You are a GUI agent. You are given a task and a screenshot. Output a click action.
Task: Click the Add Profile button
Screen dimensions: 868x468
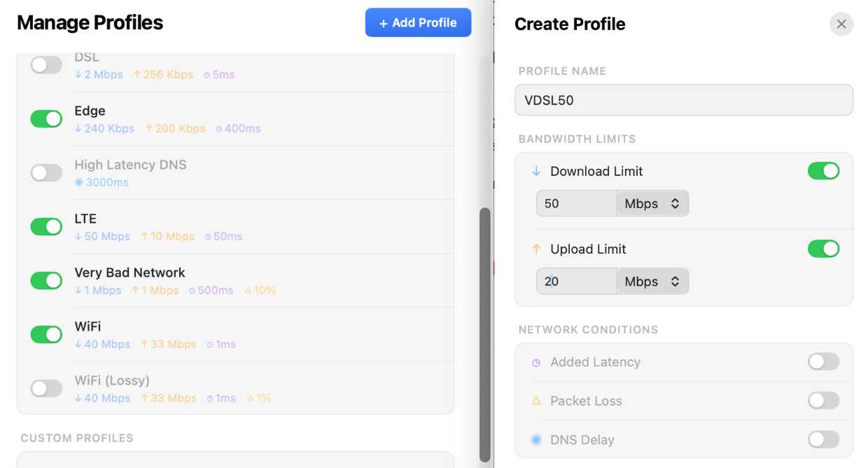pos(418,23)
